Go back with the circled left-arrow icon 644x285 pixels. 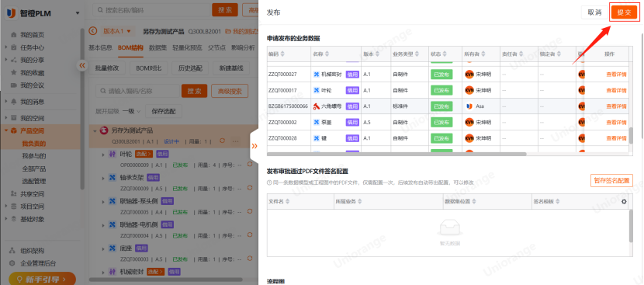pos(93,31)
